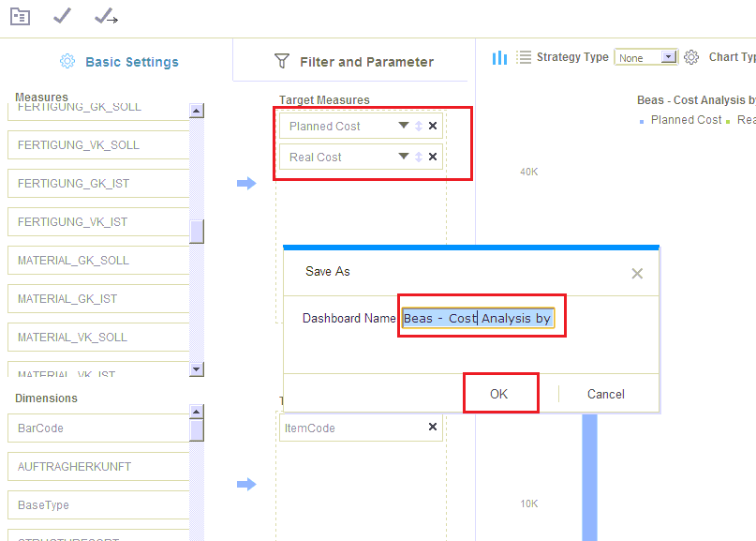Open the gear settings next to Strategy Type
This screenshot has width=756, height=541.
(691, 57)
